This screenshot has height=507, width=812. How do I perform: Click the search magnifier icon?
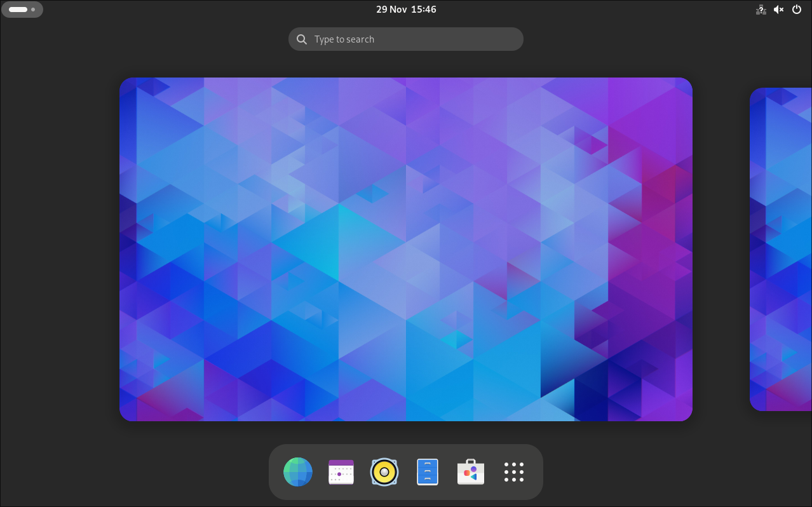click(x=302, y=39)
